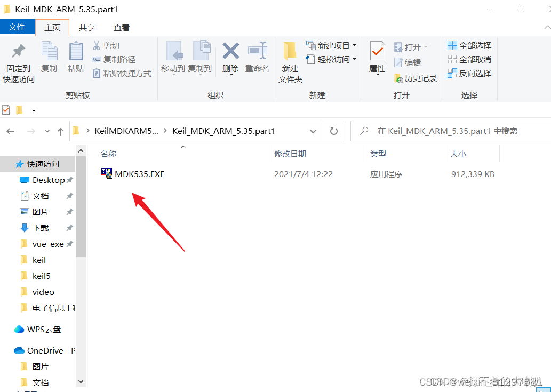Open the 文件 (File) menu
Screen dimensions: 551x392
18,27
